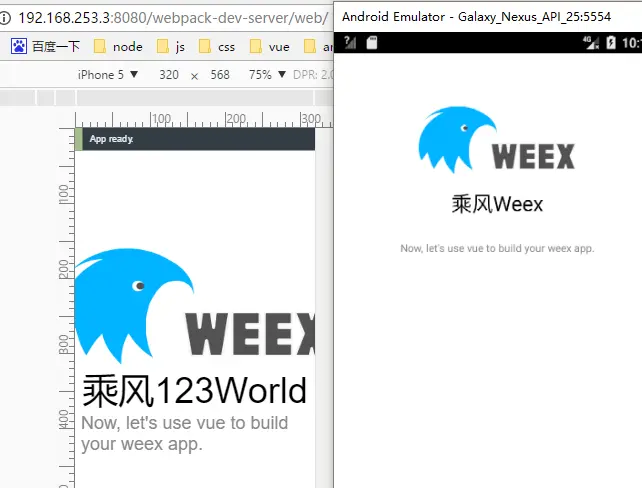Click the rotate dimensions icon between 320 and 568

194,76
